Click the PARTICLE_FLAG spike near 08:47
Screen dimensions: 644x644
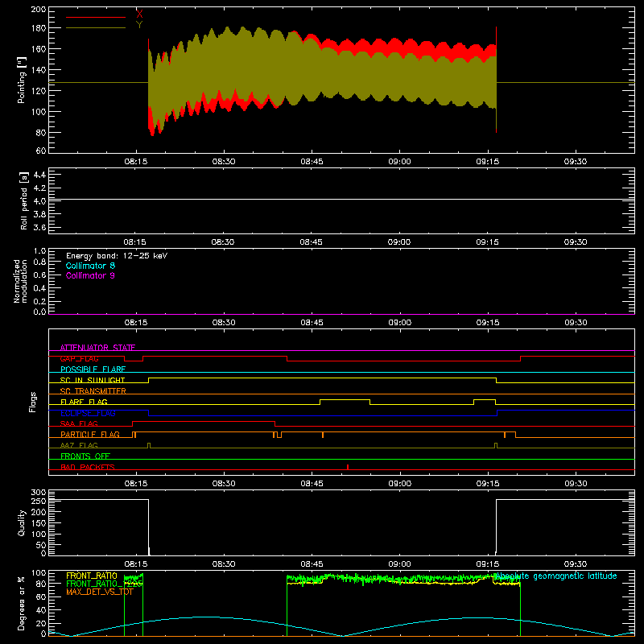pyautogui.click(x=323, y=435)
